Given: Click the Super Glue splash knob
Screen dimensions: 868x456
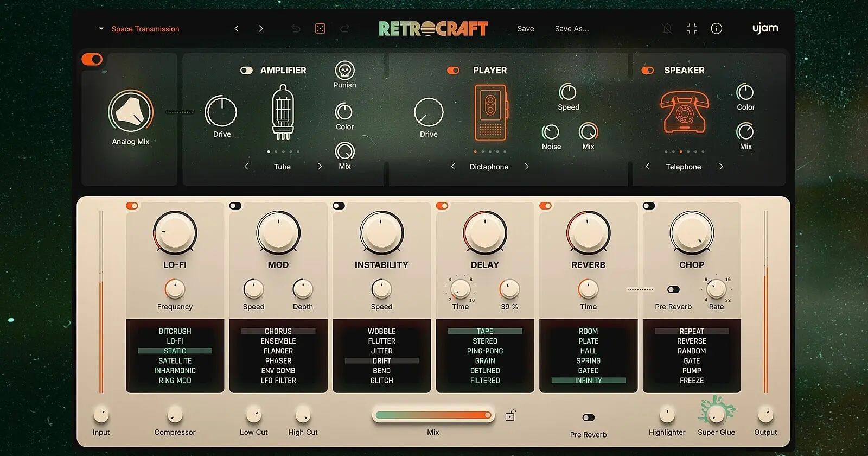Looking at the screenshot, I should [x=716, y=414].
